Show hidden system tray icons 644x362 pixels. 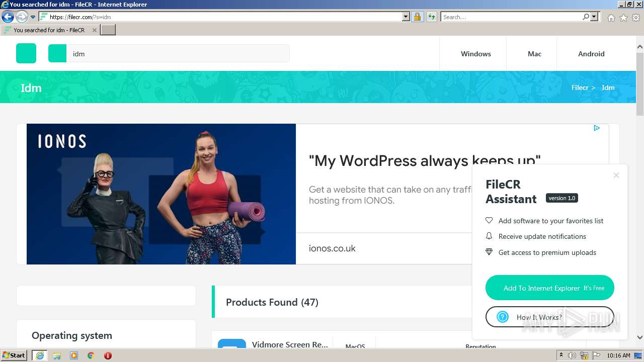point(561,355)
